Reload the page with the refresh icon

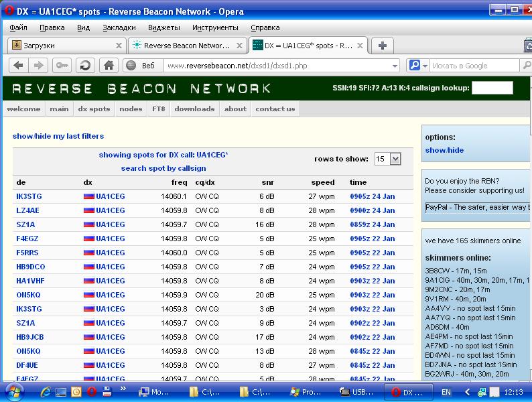85,65
